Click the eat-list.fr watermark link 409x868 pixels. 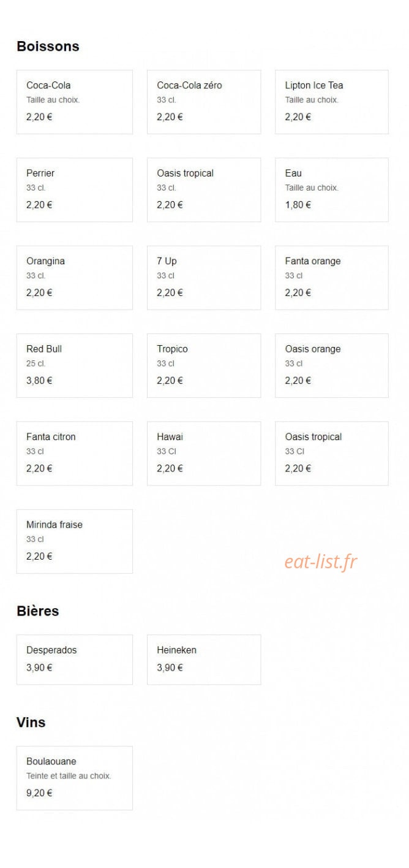point(321,562)
